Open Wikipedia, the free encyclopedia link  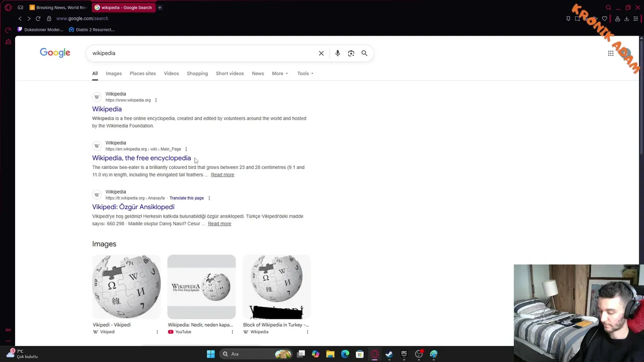tap(141, 158)
